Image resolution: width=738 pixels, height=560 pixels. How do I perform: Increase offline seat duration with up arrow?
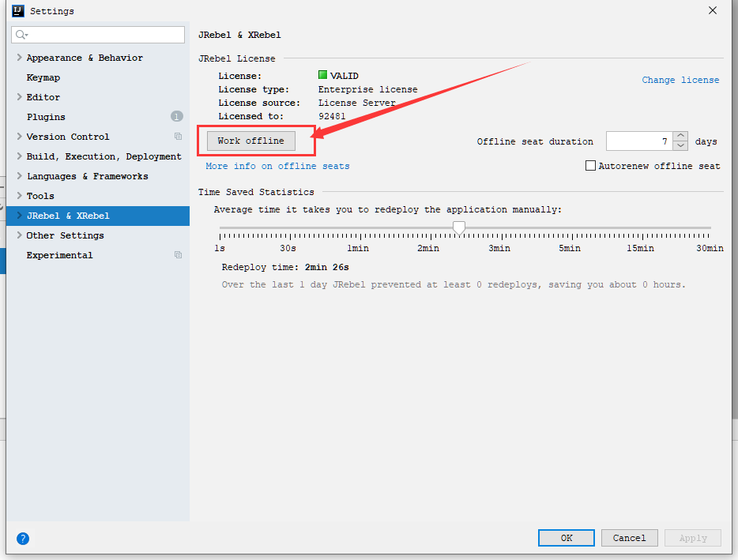pos(680,136)
